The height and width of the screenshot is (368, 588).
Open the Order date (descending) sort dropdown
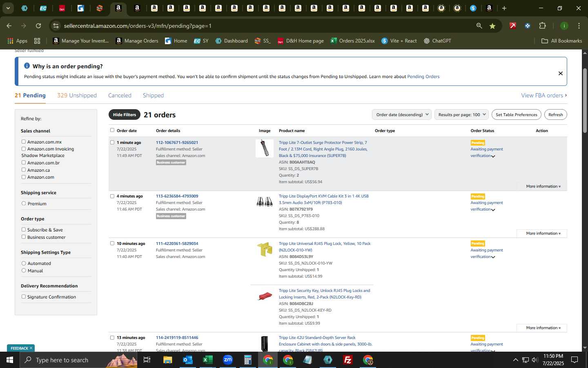pyautogui.click(x=402, y=114)
